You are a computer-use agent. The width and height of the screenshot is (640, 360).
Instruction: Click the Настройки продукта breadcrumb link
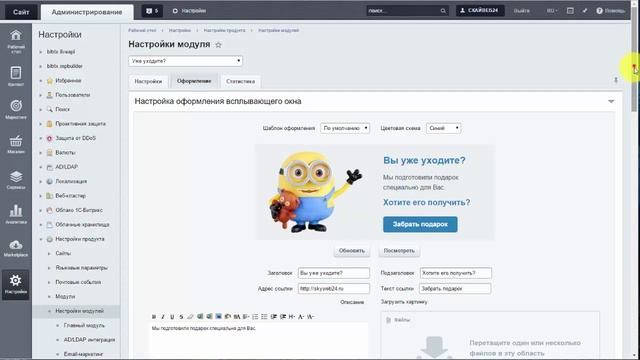click(x=224, y=31)
